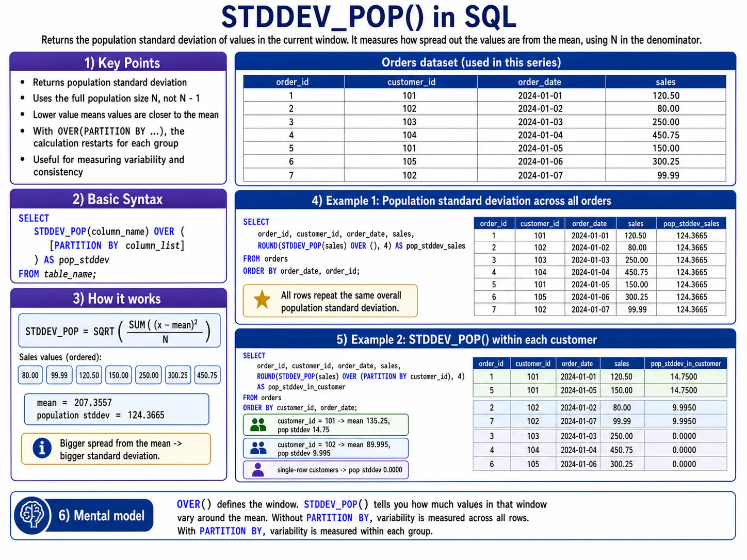This screenshot has width=747, height=560.
Task: Click the 2024-01-04 cell in Orders dataset table
Action: (x=541, y=135)
